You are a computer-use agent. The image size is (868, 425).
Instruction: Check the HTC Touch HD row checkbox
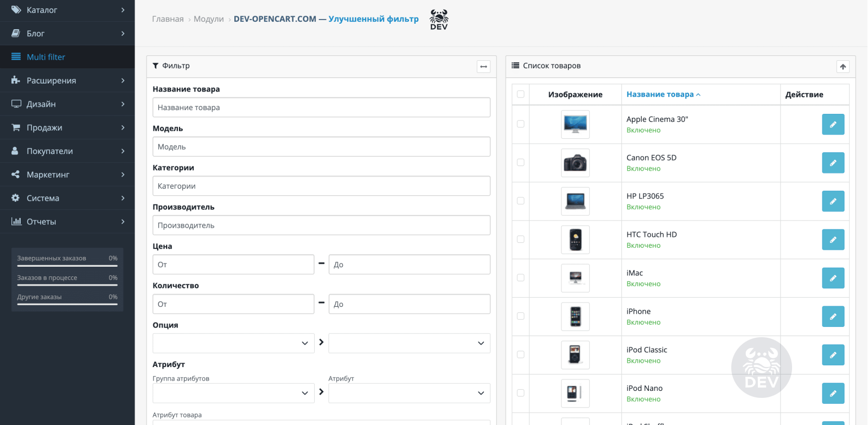coord(521,239)
